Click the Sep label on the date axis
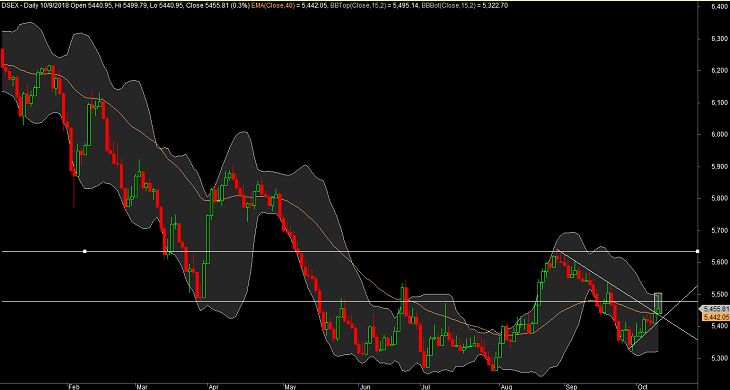This screenshot has height=390, width=730. tap(572, 386)
